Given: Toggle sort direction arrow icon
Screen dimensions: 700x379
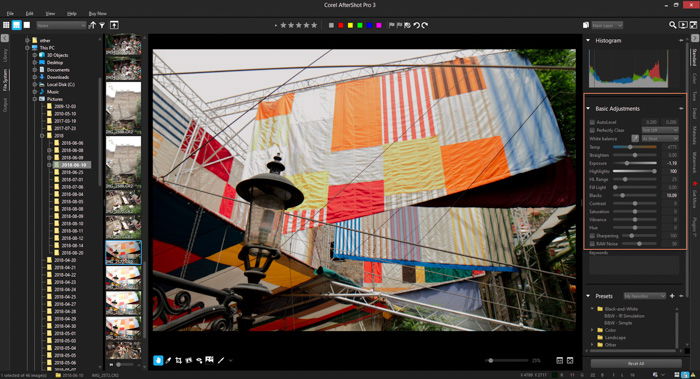Looking at the screenshot, I should [x=92, y=25].
